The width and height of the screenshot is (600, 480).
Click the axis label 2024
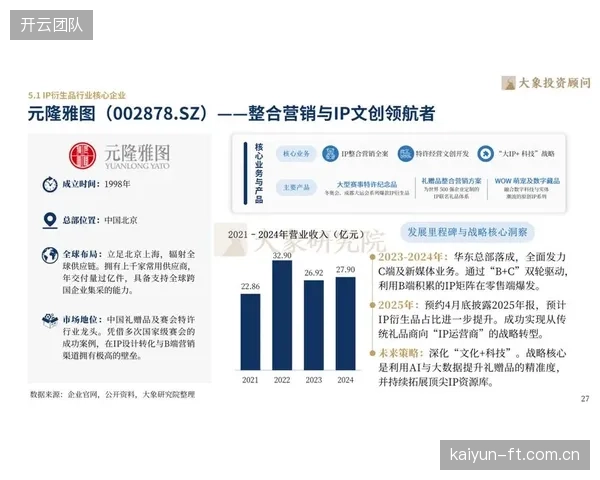point(346,380)
